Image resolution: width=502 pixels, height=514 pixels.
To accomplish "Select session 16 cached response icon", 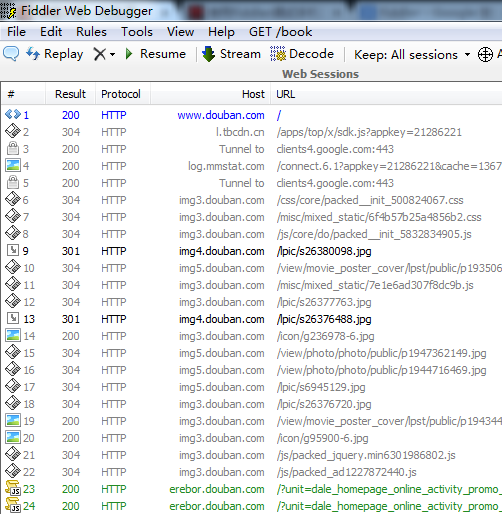I will (x=13, y=370).
